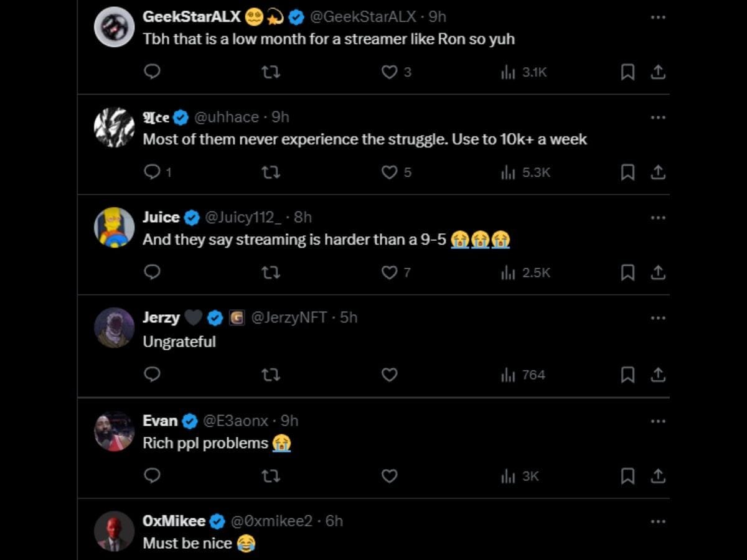Retweet Ace's tweet about the struggle
This screenshot has width=747, height=560.
(x=271, y=172)
